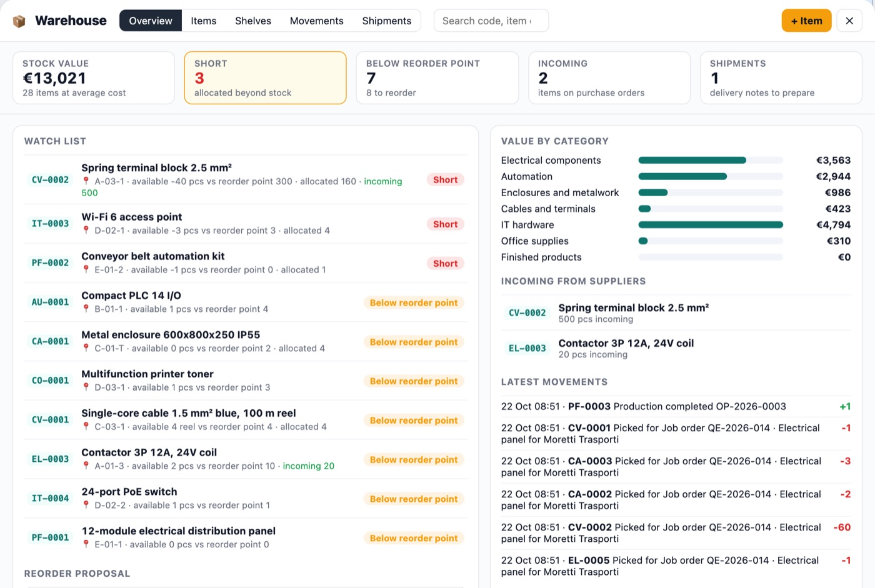Click the IT hardware value bar

click(x=711, y=225)
